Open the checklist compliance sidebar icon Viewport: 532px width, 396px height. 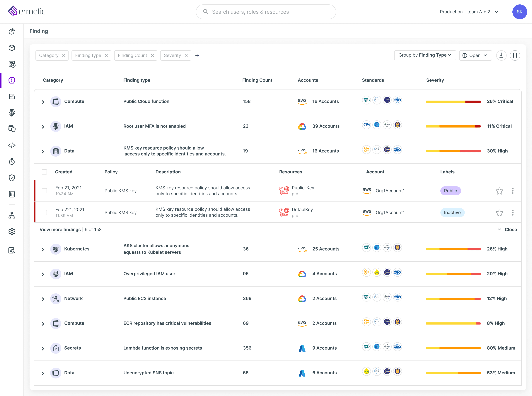[12, 96]
